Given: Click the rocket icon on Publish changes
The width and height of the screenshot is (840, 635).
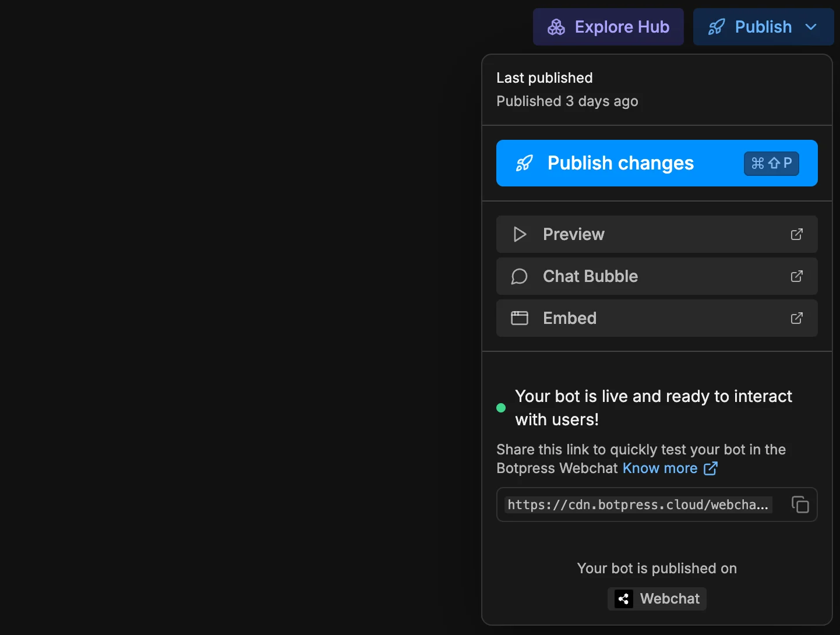Looking at the screenshot, I should [x=524, y=163].
